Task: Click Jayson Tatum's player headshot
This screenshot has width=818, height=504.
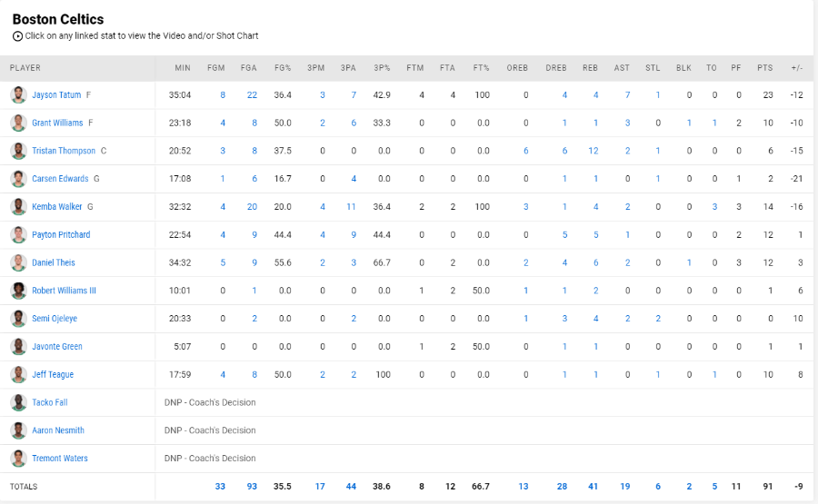Action: (x=19, y=94)
